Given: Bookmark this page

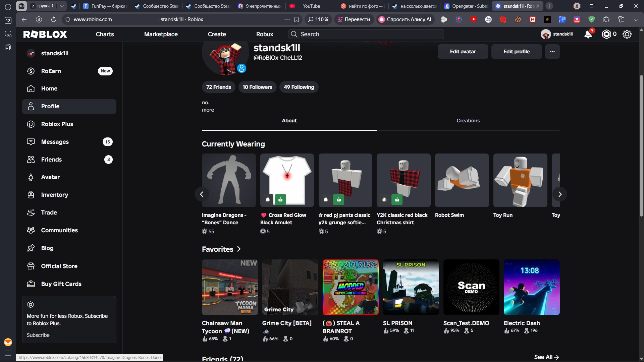Looking at the screenshot, I should (x=297, y=19).
